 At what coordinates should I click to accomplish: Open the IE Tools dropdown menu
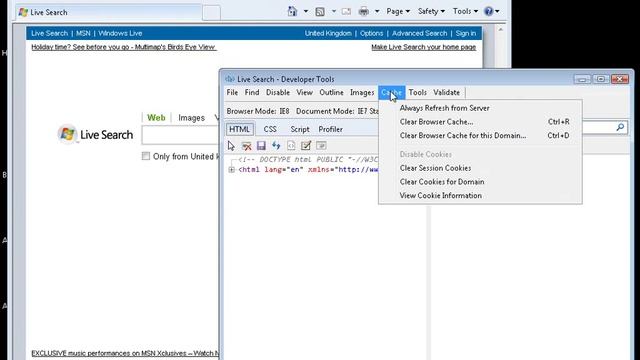click(x=465, y=11)
